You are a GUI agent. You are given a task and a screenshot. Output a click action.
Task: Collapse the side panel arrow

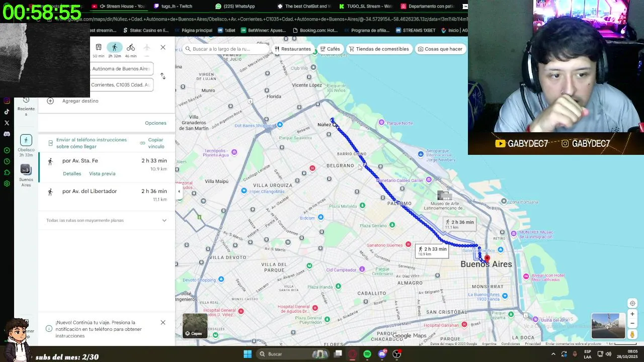point(179,191)
